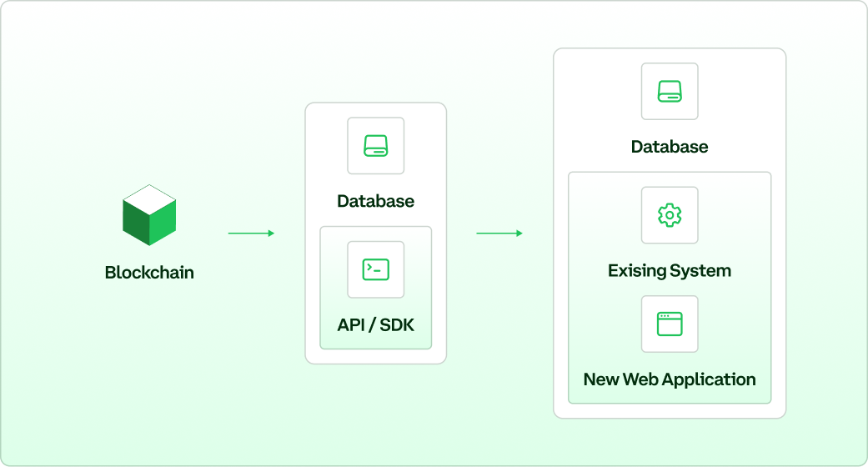The width and height of the screenshot is (868, 467).
Task: Click the database drive icon in the right panel
Action: (670, 92)
